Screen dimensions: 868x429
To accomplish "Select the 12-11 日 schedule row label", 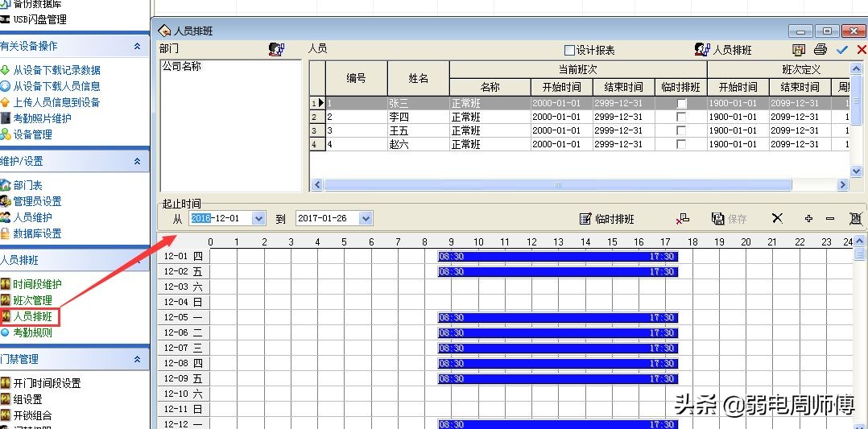I will tap(184, 409).
